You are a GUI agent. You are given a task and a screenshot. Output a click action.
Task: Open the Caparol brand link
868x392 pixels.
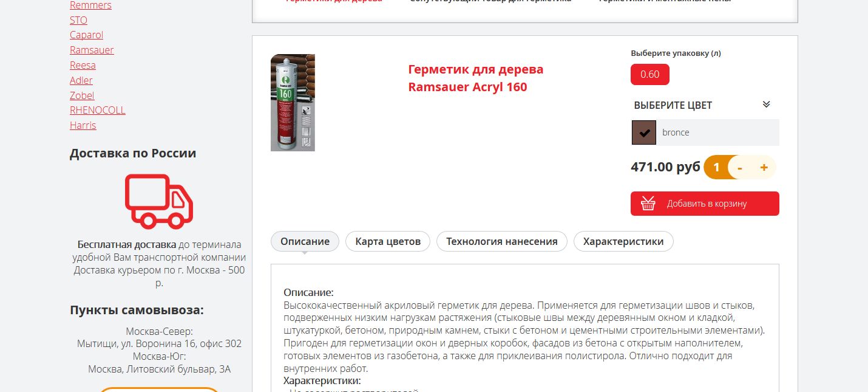pos(86,35)
